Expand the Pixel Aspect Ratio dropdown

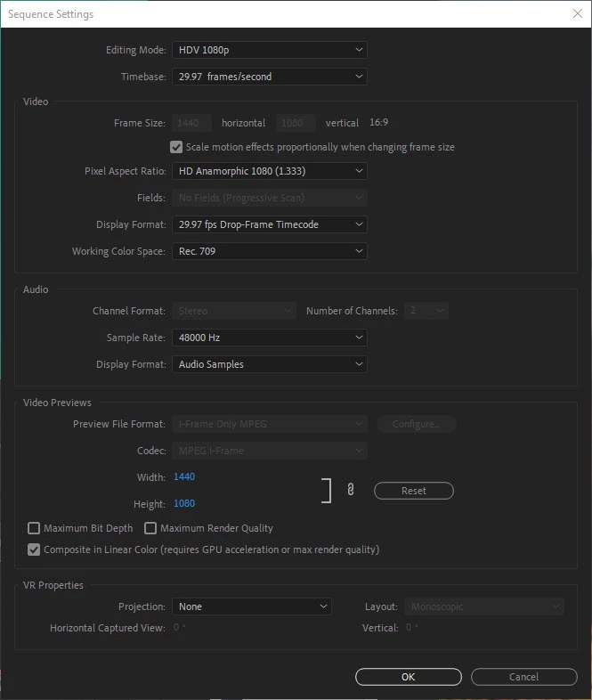click(270, 171)
